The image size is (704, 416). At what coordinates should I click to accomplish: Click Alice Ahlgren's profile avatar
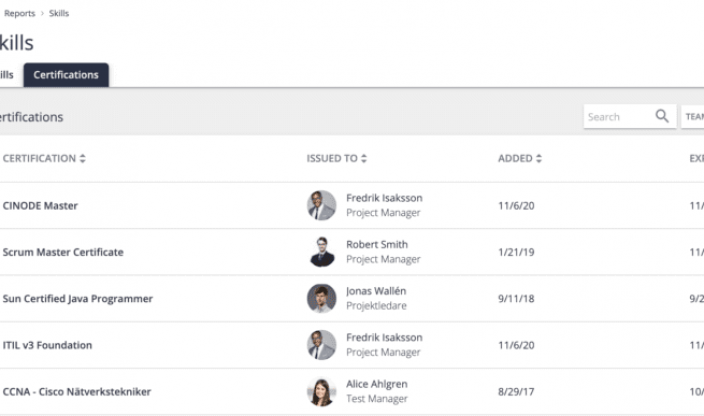(321, 391)
